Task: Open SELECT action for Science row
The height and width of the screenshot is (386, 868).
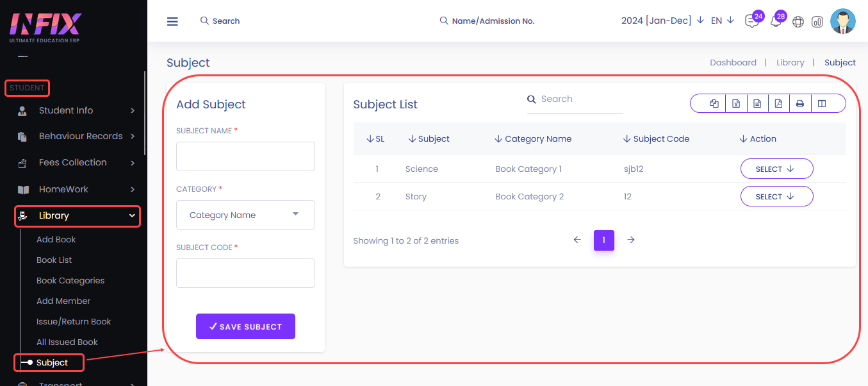Action: (776, 169)
